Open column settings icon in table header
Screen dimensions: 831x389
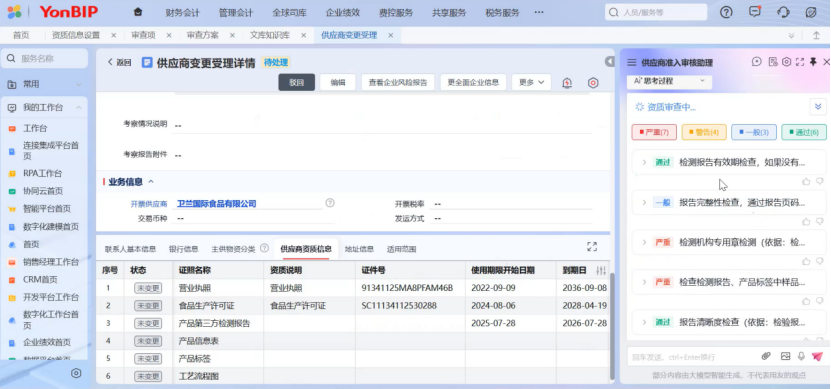[601, 270]
